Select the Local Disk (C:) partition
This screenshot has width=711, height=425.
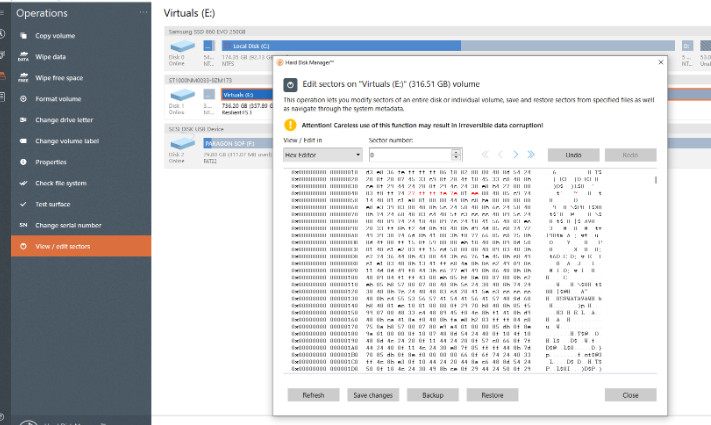pos(300,45)
